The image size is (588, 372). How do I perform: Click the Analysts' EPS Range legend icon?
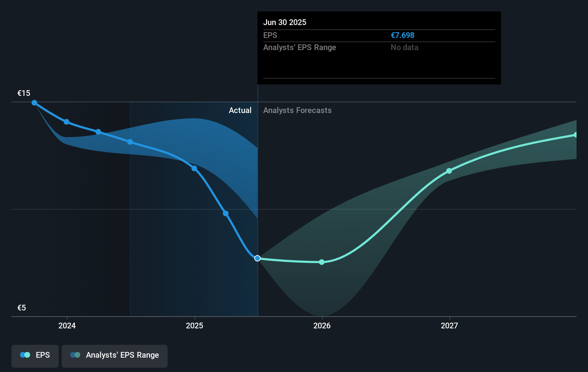pyautogui.click(x=75, y=354)
